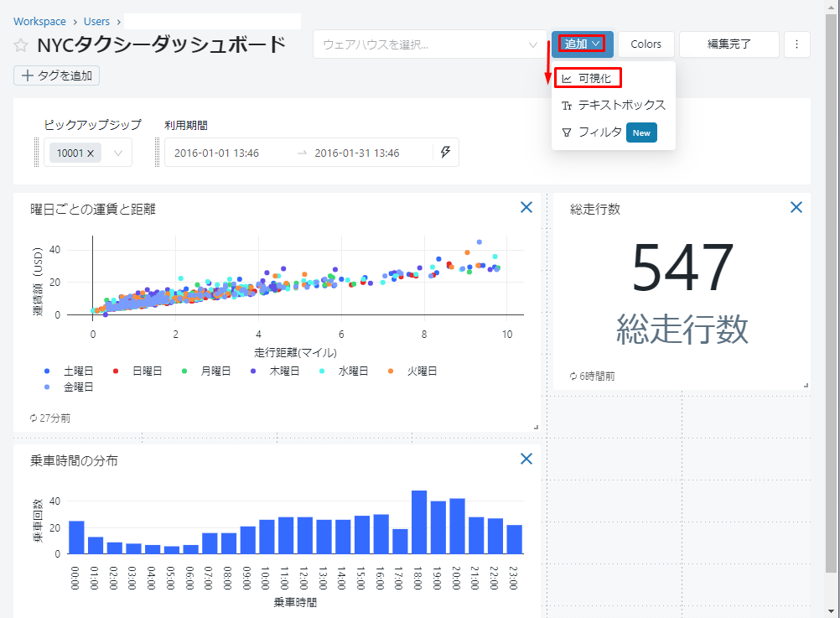Remove the 乗車時間の分布 chart widget
Viewport: 840px width, 618px height.
click(x=526, y=458)
